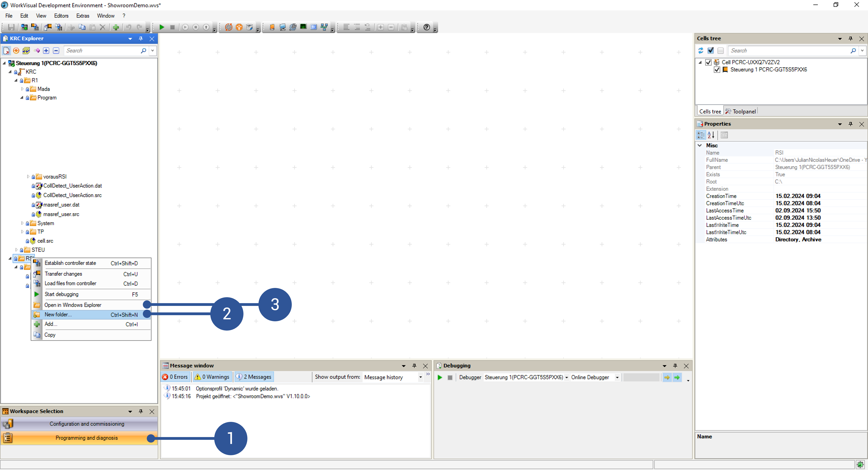868x470 pixels.
Task: Toggle the 0 Warnings filter button
Action: 212,377
